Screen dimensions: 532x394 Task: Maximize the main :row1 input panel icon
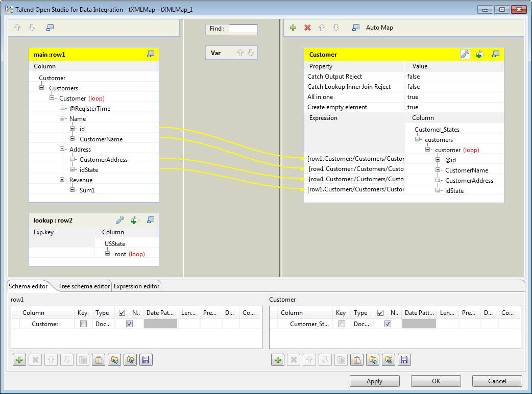click(150, 54)
